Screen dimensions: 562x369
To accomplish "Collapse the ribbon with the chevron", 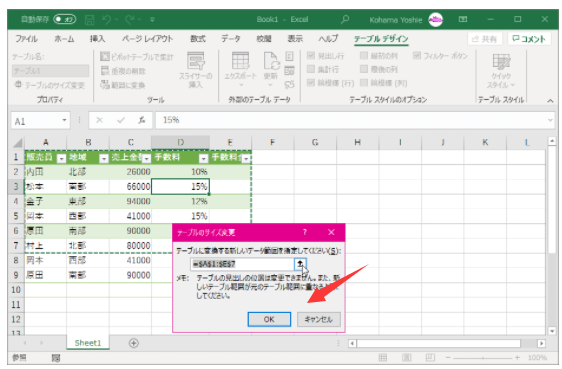I will pos(550,101).
